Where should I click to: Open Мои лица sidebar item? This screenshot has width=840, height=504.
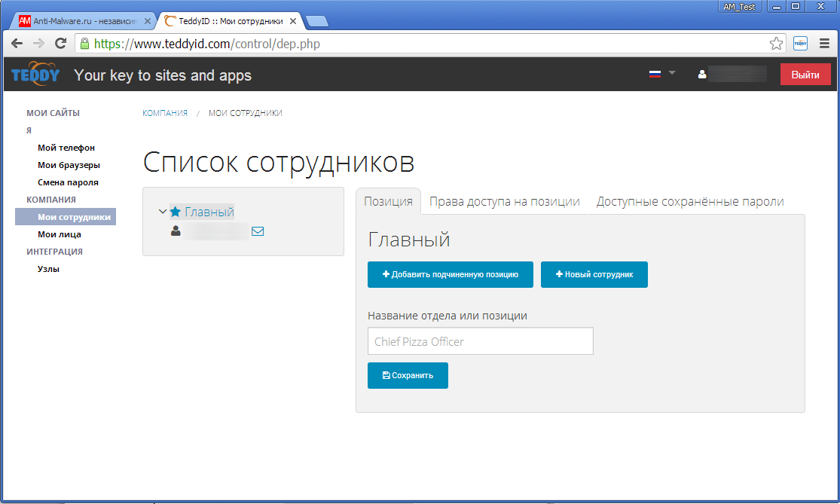coord(59,234)
